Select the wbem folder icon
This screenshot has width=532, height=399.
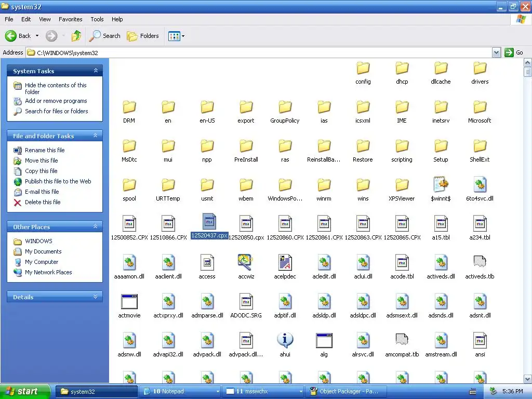[x=246, y=185]
